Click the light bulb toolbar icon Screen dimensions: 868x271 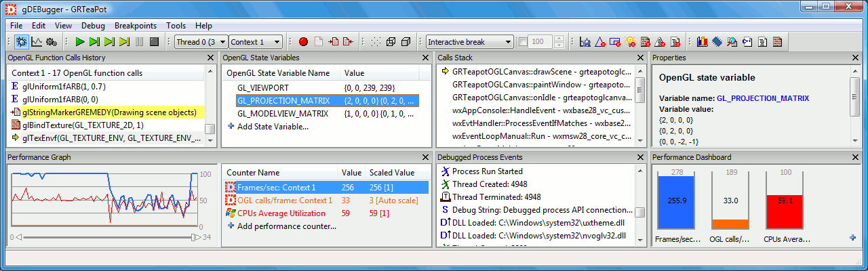tap(630, 42)
